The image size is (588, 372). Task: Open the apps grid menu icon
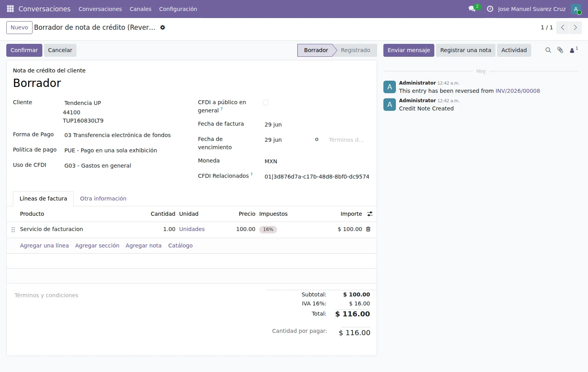pyautogui.click(x=11, y=9)
